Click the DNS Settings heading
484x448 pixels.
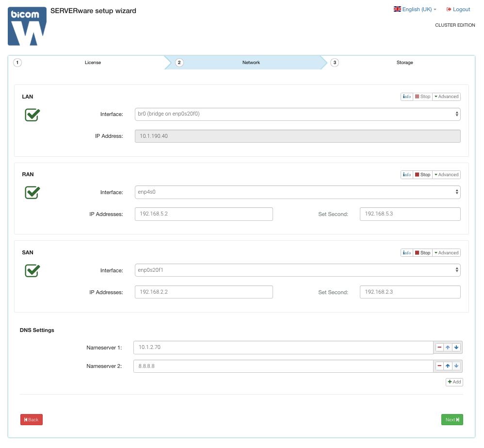[37, 330]
